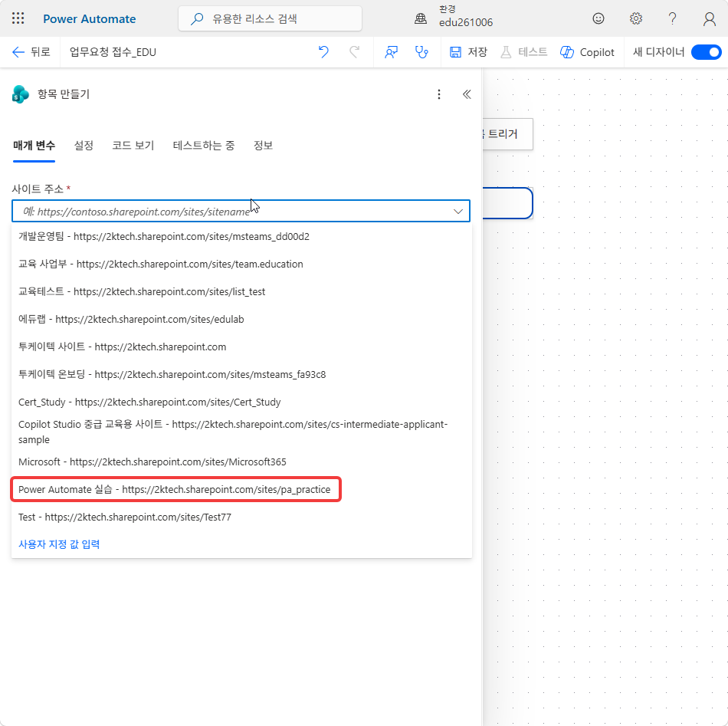Image resolution: width=728 pixels, height=726 pixels.
Task: Open the comments feedback icon
Action: tap(391, 52)
